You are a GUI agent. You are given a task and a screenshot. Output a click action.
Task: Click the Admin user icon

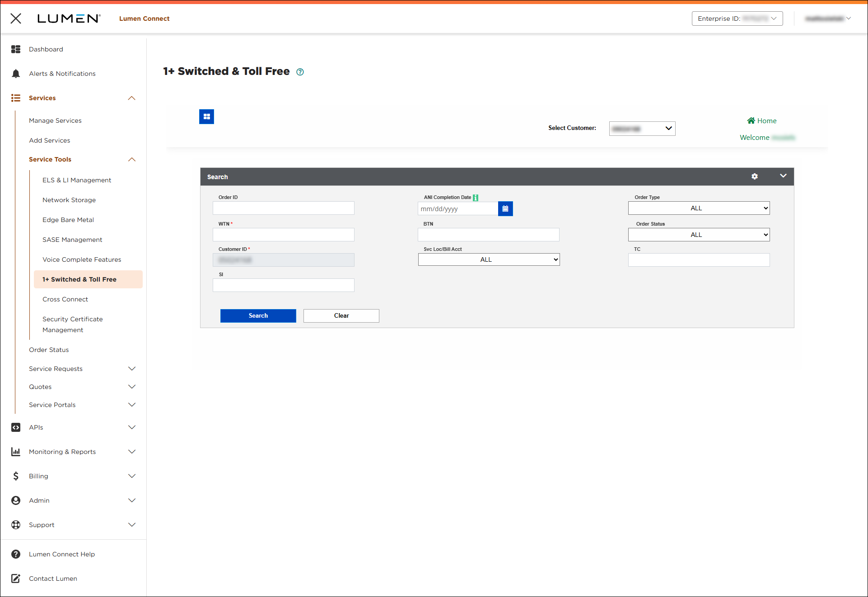(16, 500)
